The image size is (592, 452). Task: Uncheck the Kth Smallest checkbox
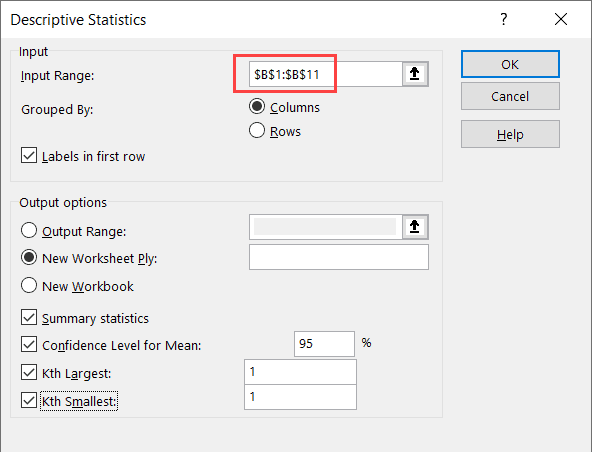(x=29, y=400)
